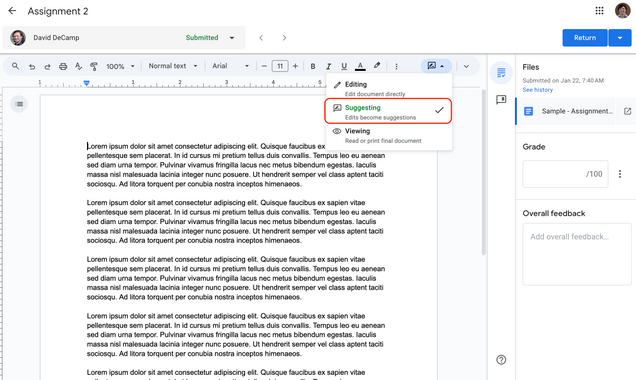The height and width of the screenshot is (380, 636).
Task: Activate the paint format tool
Action: [x=94, y=66]
